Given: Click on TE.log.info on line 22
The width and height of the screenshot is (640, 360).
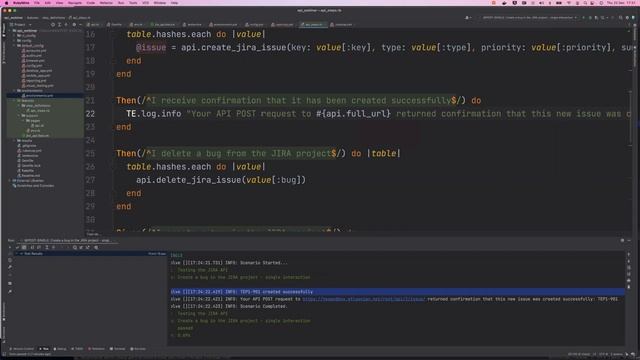Looking at the screenshot, I should pos(153,113).
